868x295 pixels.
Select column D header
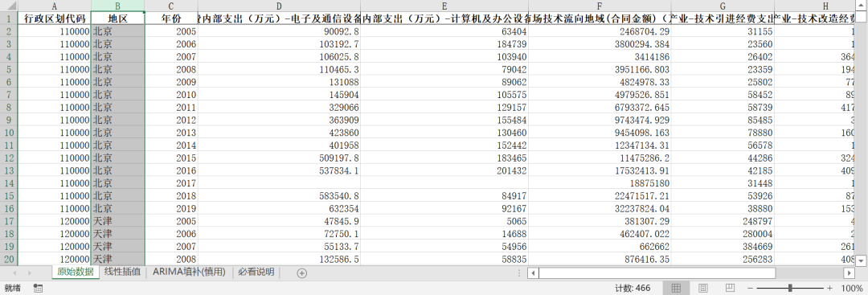click(279, 6)
